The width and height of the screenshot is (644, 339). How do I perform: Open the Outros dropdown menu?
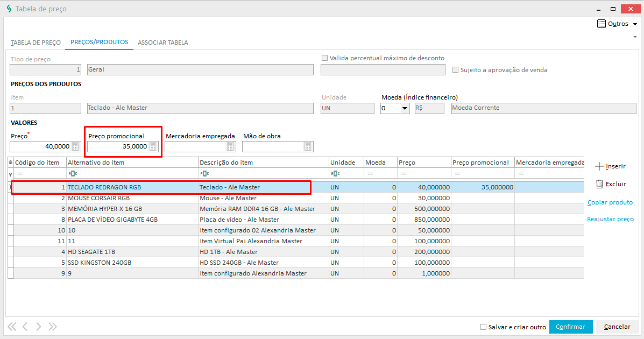(618, 24)
